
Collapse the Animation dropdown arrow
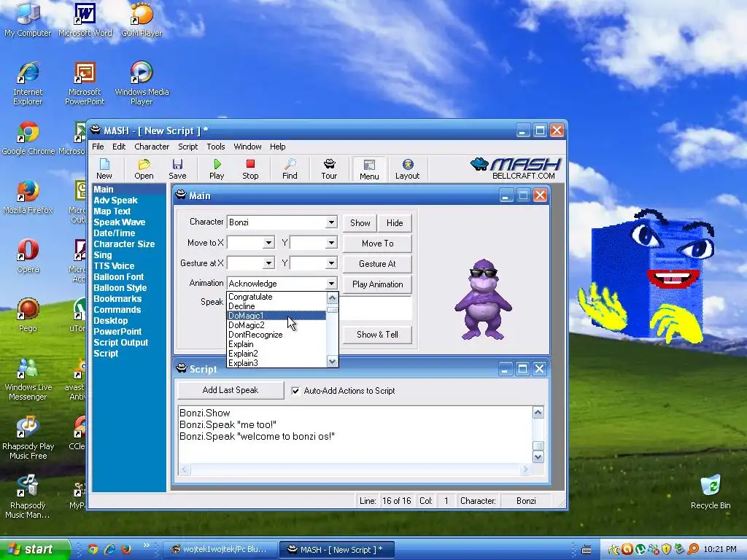331,284
